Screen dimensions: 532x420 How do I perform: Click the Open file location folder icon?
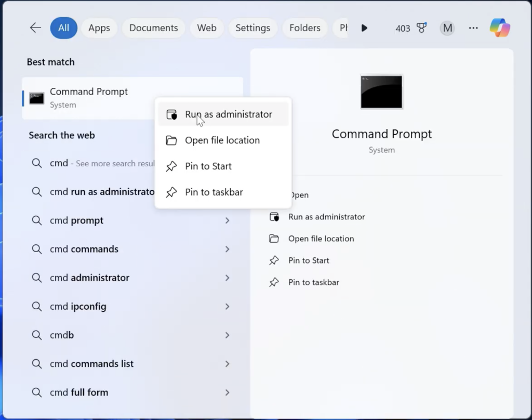pyautogui.click(x=171, y=140)
